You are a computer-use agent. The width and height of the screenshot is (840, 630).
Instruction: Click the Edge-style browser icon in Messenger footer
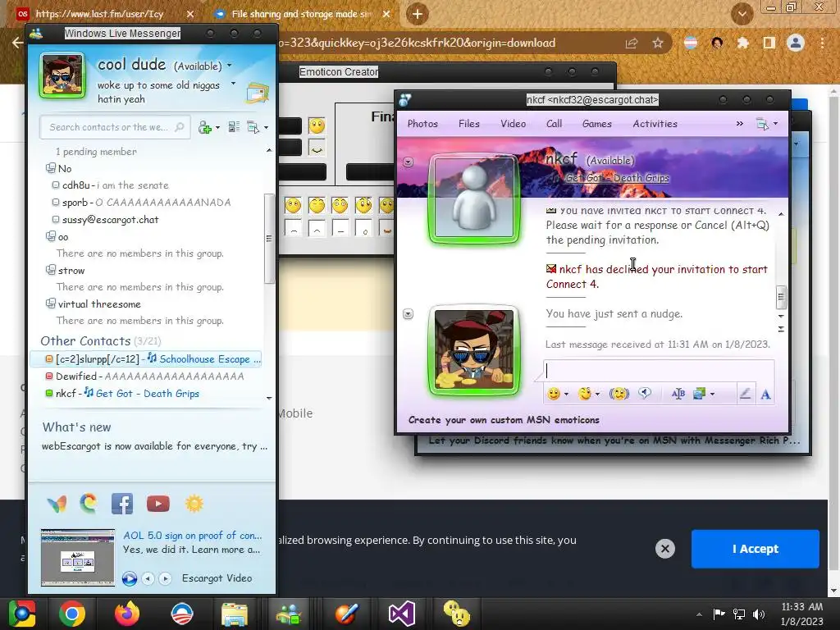pyautogui.click(x=89, y=503)
